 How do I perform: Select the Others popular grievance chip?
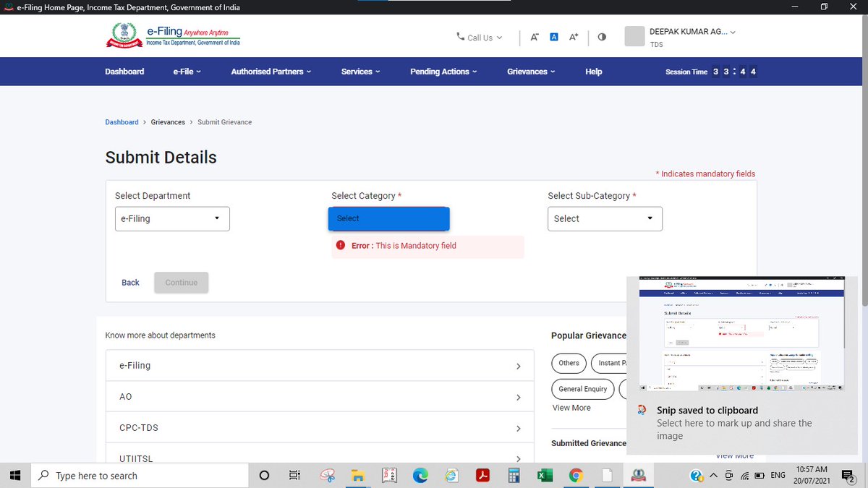[569, 363]
